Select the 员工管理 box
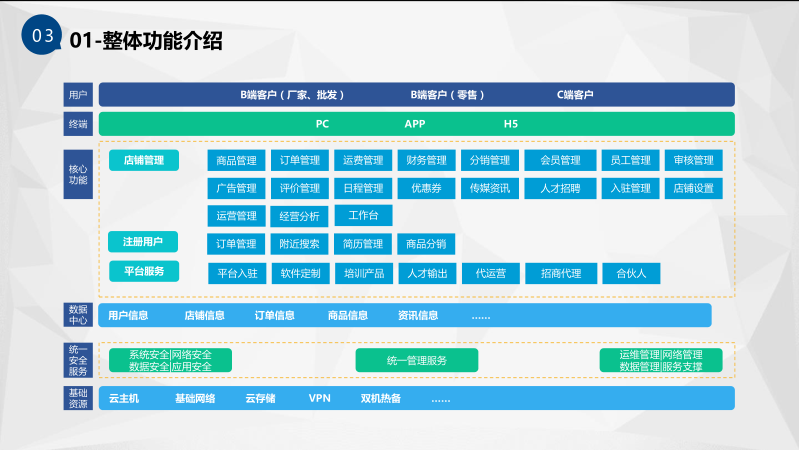Image resolution: width=800 pixels, height=450 pixels. click(x=631, y=160)
